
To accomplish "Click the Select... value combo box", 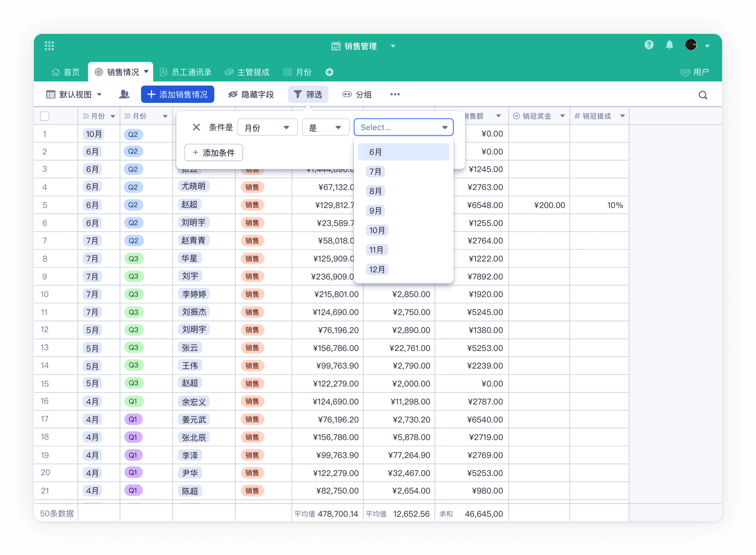I will click(403, 127).
